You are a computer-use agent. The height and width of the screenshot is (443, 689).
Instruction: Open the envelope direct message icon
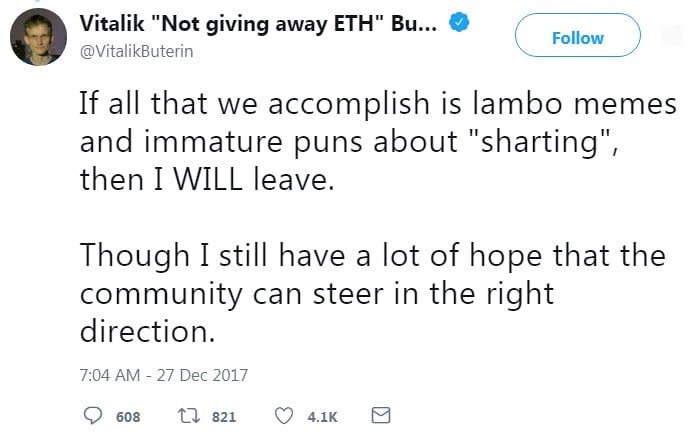pyautogui.click(x=381, y=415)
